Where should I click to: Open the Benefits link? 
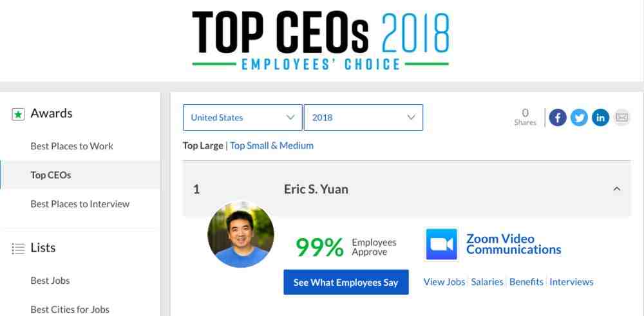(526, 282)
